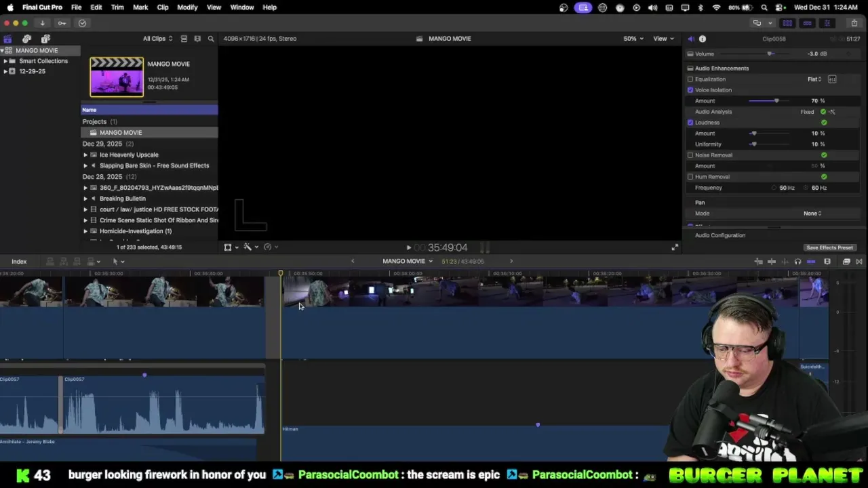Expand the Smart Collections folder
The width and height of the screenshot is (868, 488).
click(5, 61)
